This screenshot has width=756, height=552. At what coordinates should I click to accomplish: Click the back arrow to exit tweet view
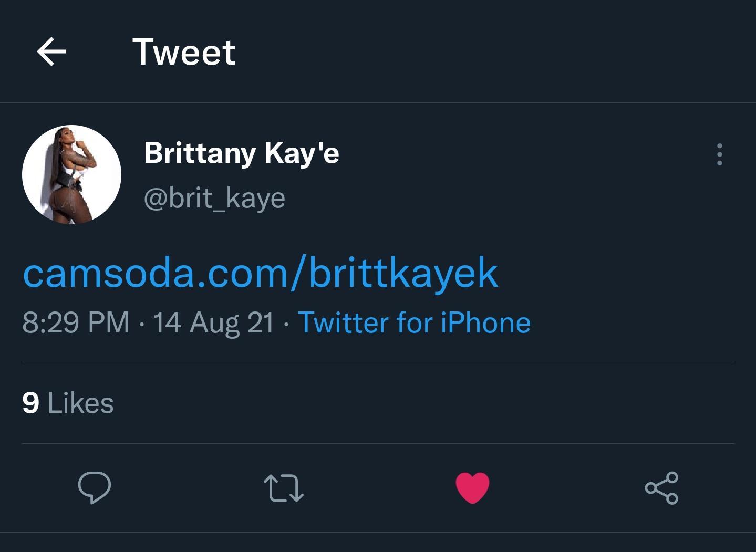[x=51, y=51]
